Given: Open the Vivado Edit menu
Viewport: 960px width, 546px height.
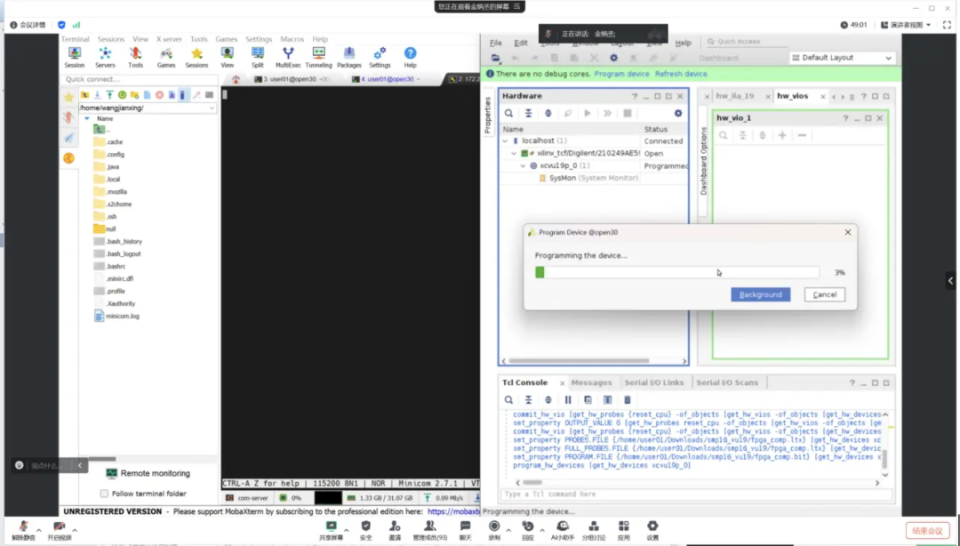Looking at the screenshot, I should 520,43.
